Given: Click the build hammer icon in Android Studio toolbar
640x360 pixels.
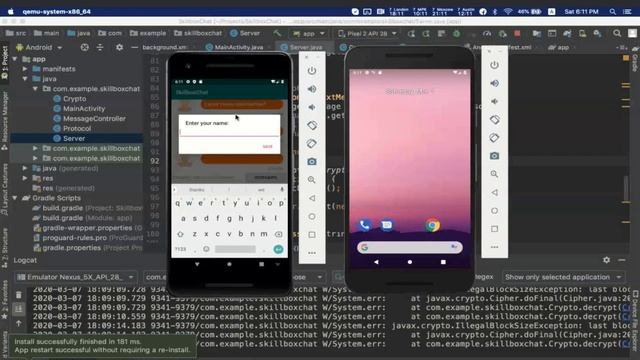Looking at the screenshot, I should [277, 33].
